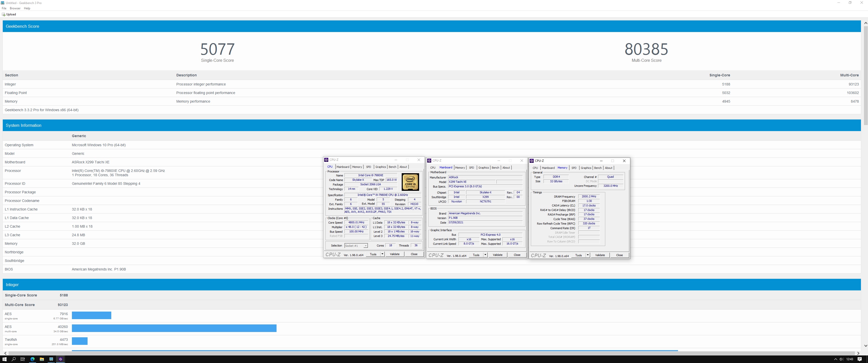Select Graphics tab in rightmost CPU-Z window
Screen dimensions: 868x363
(586, 168)
